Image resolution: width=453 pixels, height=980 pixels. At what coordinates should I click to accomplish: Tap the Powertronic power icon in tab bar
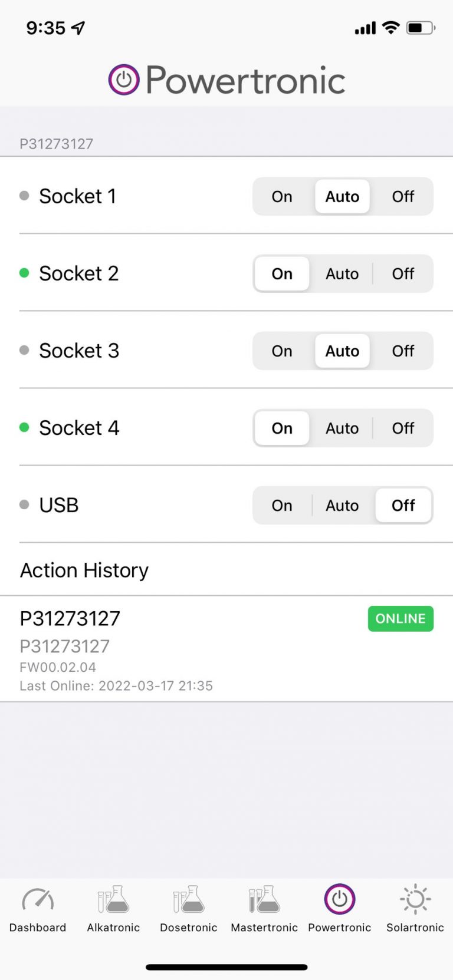pos(340,900)
